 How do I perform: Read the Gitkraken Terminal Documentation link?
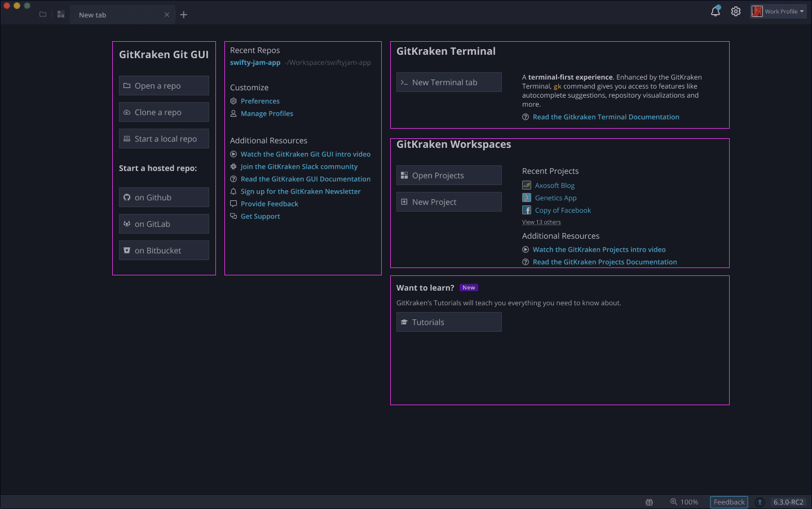coord(606,117)
